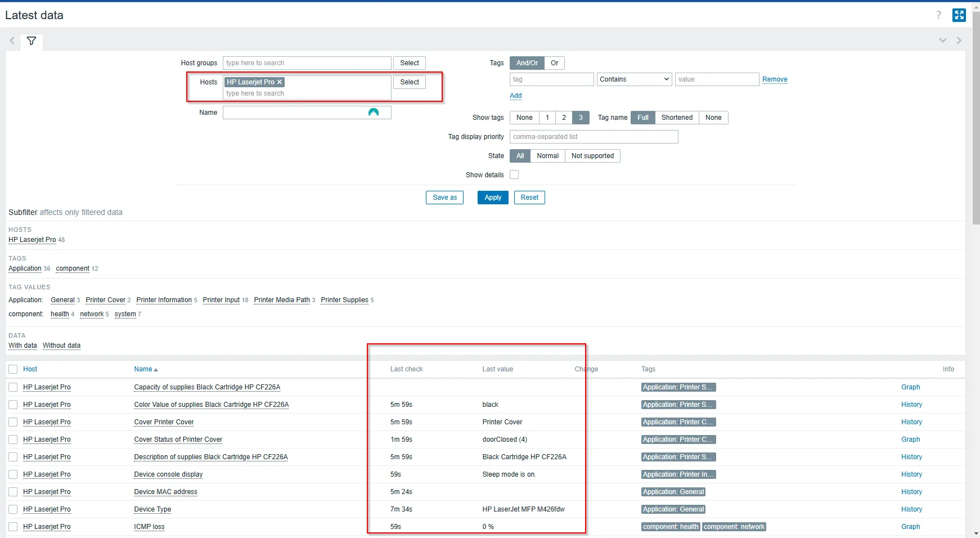Click Save as button

click(x=444, y=198)
